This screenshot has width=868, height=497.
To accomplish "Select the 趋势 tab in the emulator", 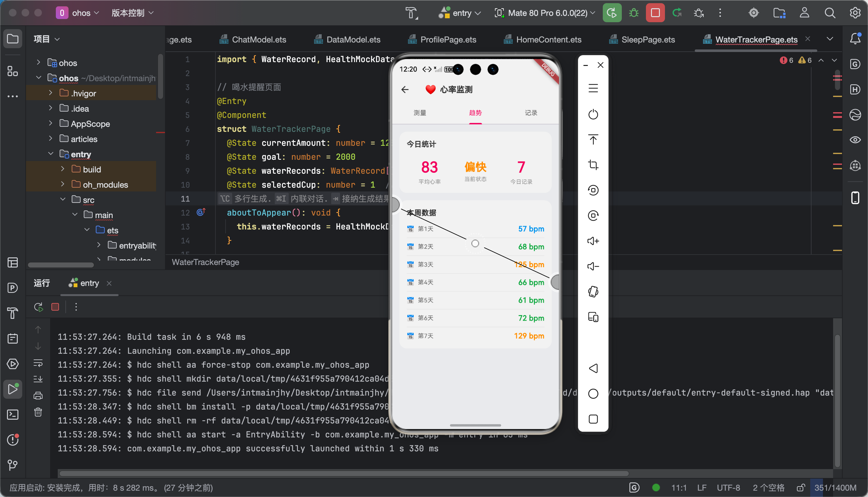I will [x=475, y=113].
